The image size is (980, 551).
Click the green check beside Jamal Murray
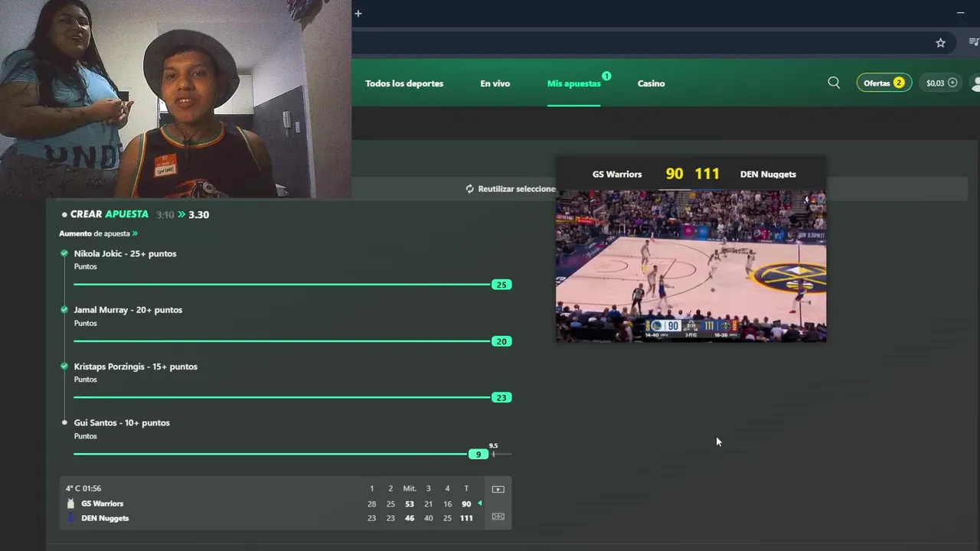point(64,310)
